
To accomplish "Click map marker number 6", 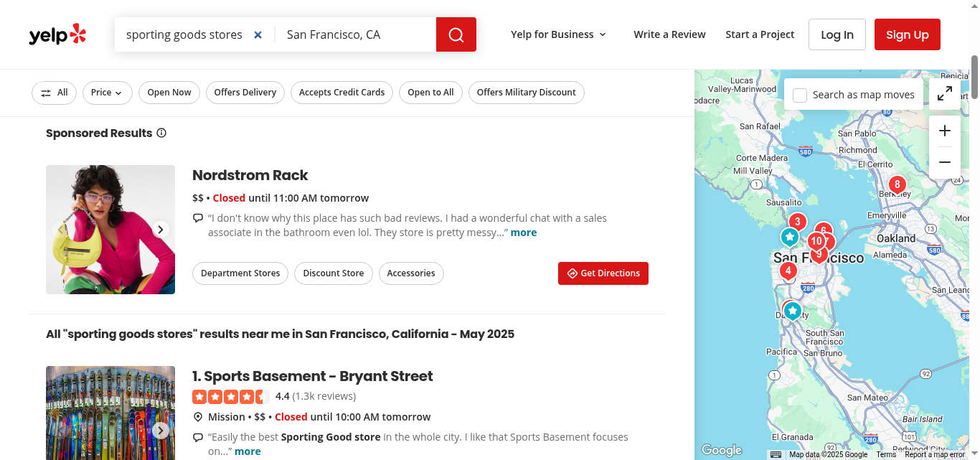I will pos(824,229).
